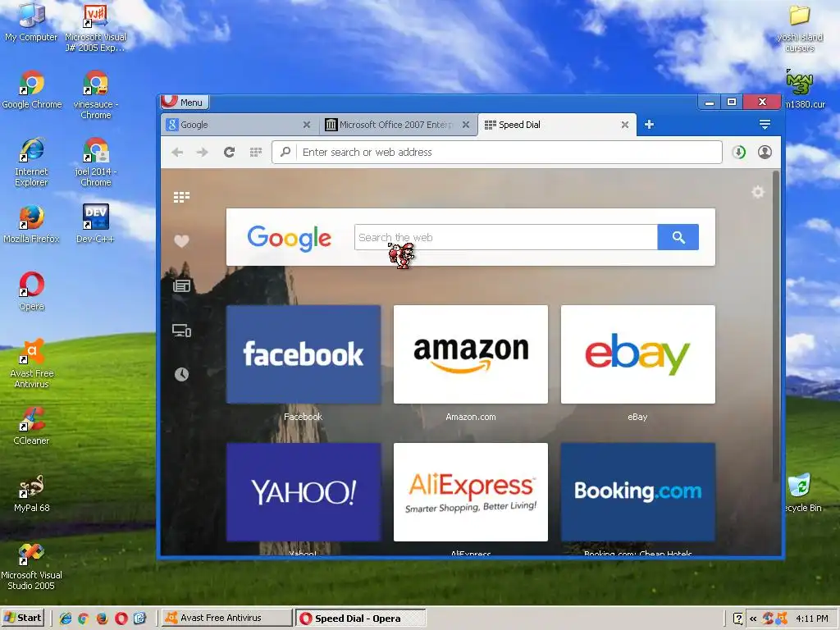This screenshot has height=630, width=840.
Task: Click Speed Dial - Opera taskbar button
Action: coord(361,619)
